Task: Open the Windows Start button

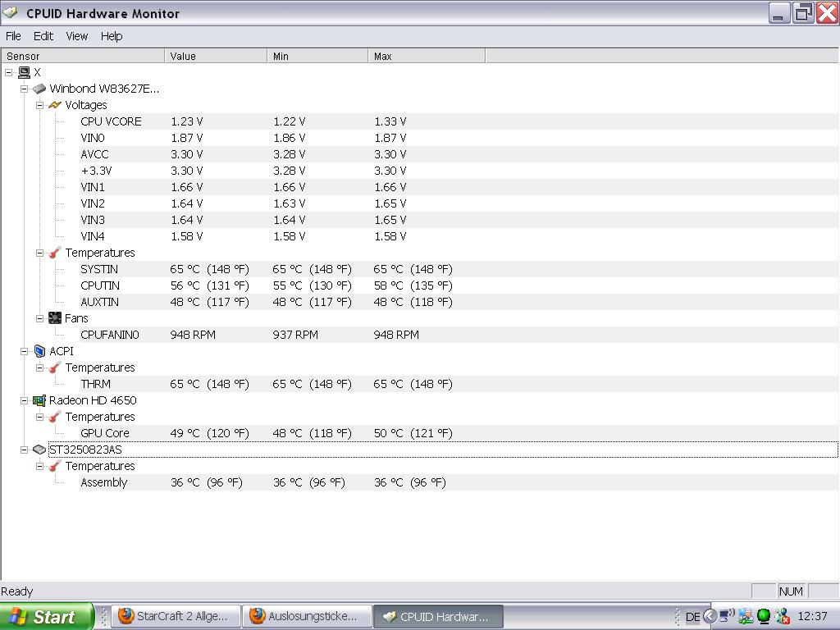Action: (47, 617)
